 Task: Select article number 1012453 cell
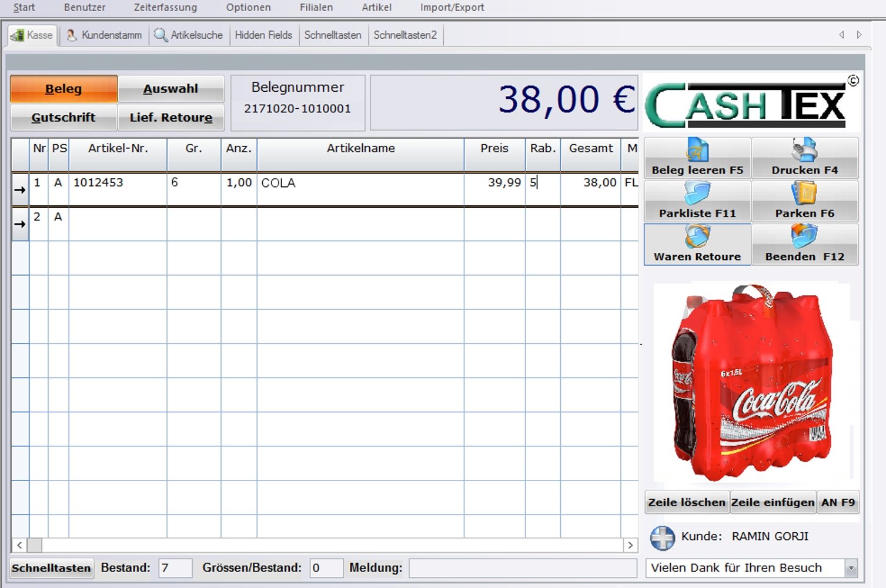(x=118, y=189)
